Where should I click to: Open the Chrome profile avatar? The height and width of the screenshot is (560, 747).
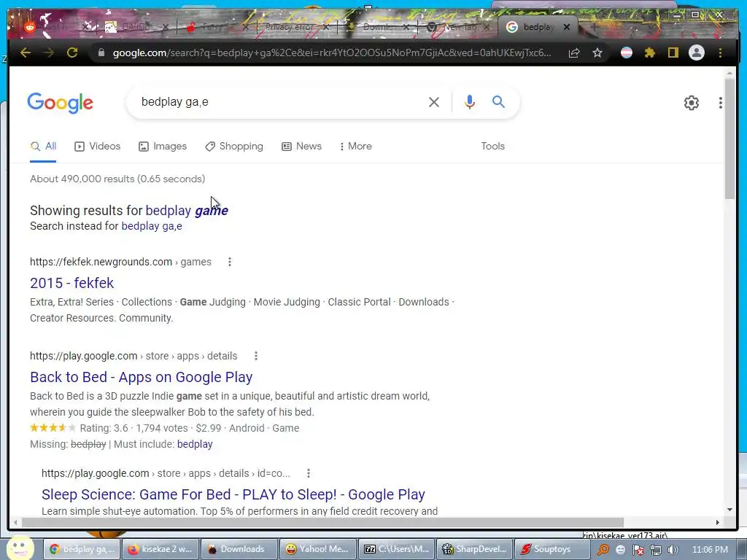697,52
